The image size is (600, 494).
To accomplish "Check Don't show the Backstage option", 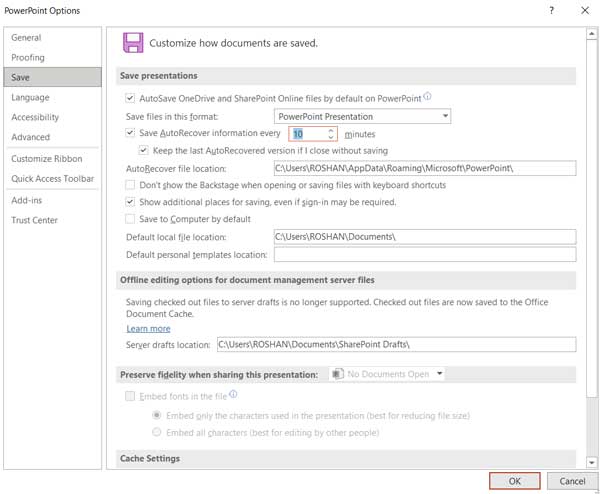I will click(x=130, y=185).
